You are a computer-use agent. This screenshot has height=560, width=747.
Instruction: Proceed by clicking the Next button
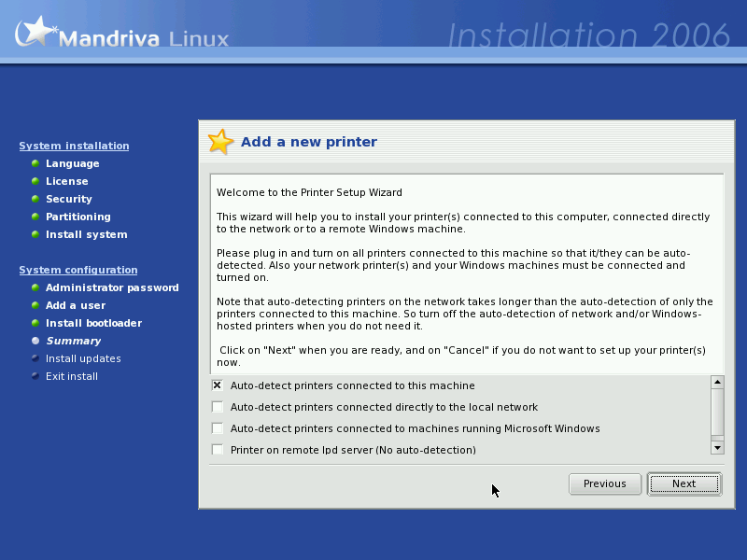click(x=684, y=483)
